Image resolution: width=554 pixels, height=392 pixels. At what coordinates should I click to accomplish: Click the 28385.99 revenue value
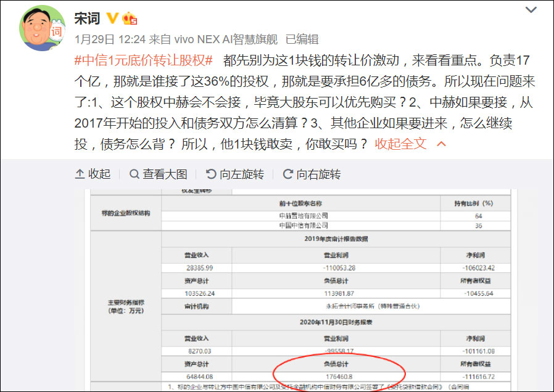coord(200,267)
